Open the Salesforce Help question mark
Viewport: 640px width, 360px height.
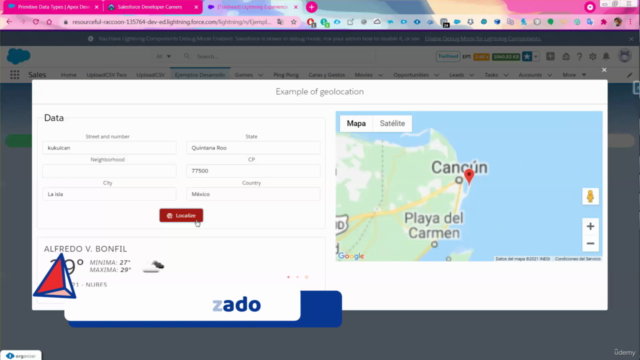[579, 57]
